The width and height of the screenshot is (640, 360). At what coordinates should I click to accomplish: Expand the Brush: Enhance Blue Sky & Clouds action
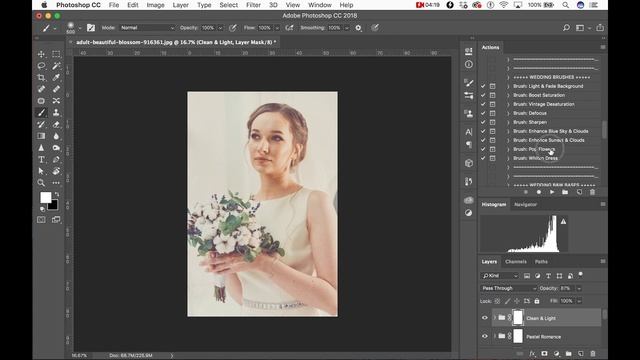pyautogui.click(x=508, y=131)
